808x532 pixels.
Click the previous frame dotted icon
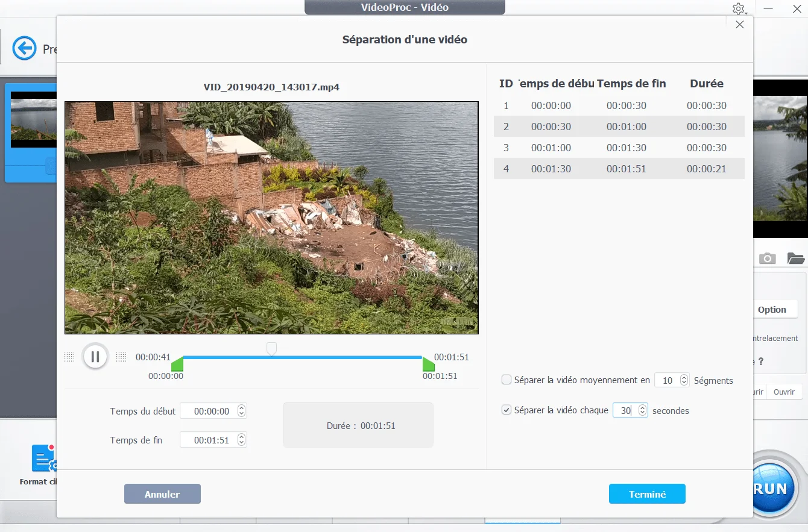click(69, 357)
